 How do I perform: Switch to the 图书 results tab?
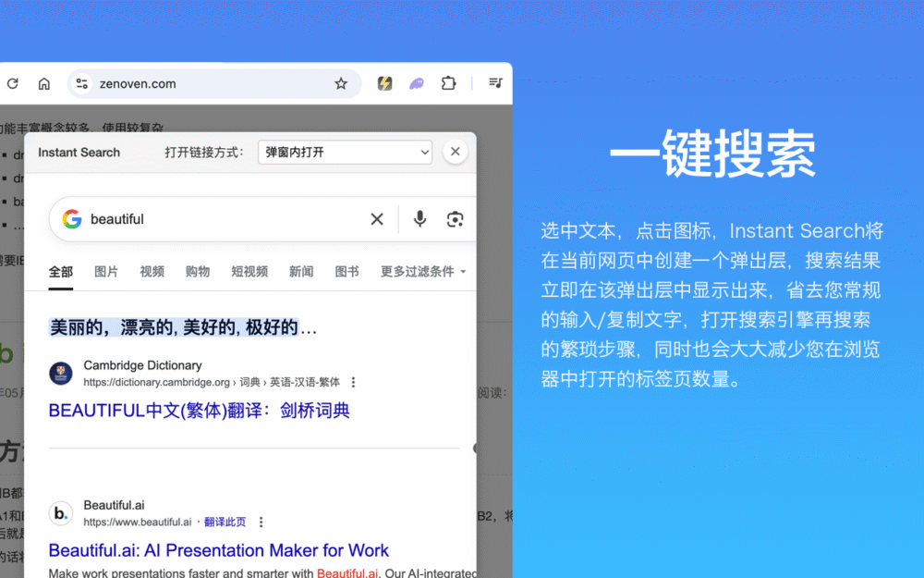(347, 271)
